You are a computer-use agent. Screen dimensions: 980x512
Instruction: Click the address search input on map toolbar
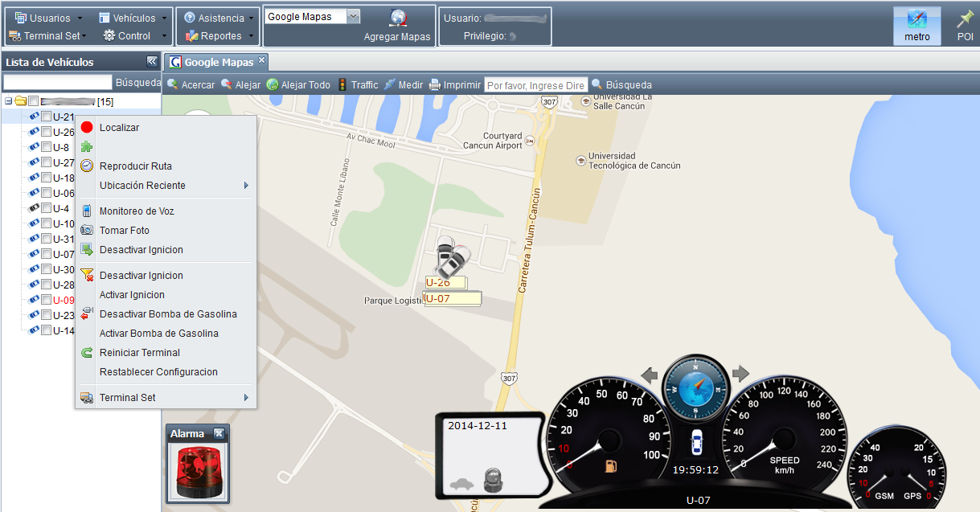point(536,85)
